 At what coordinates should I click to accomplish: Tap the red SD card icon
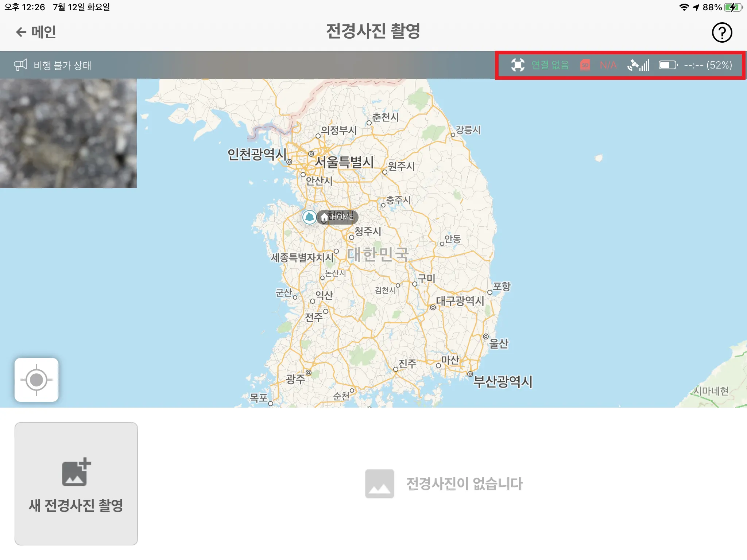pyautogui.click(x=585, y=65)
